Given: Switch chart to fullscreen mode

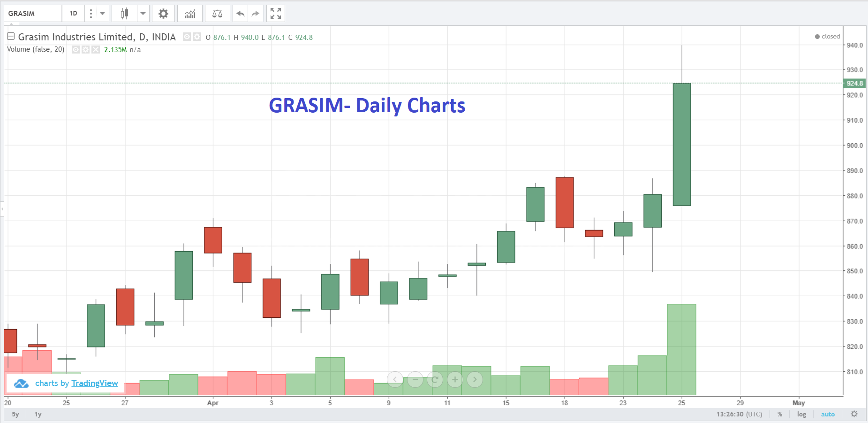Looking at the screenshot, I should click(x=276, y=14).
